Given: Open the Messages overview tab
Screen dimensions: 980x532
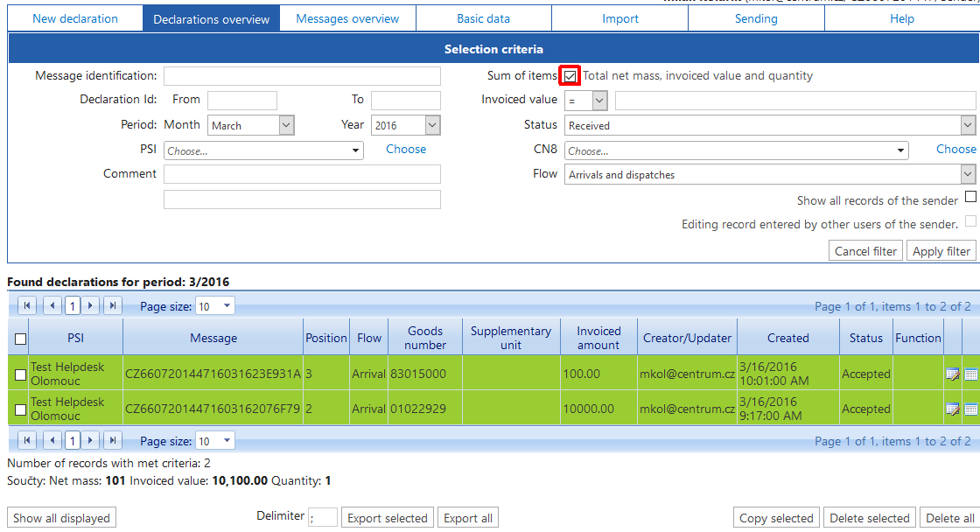Looking at the screenshot, I should click(347, 18).
